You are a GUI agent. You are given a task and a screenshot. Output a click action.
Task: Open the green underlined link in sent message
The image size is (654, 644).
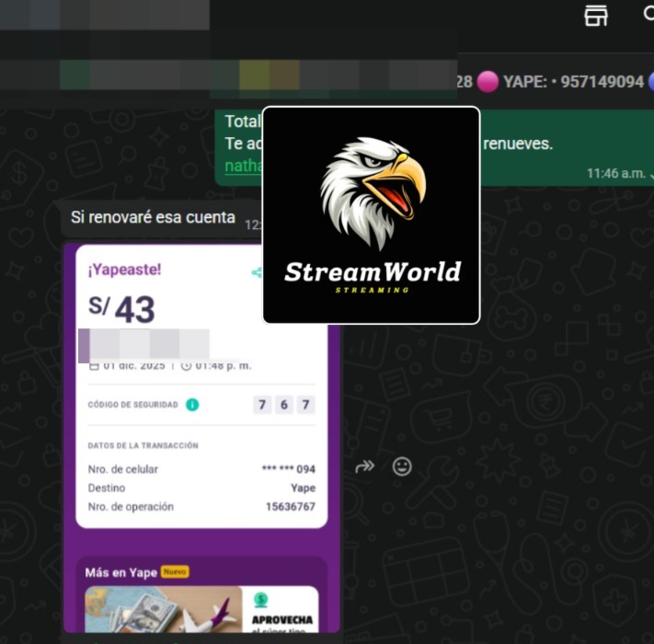[243, 166]
